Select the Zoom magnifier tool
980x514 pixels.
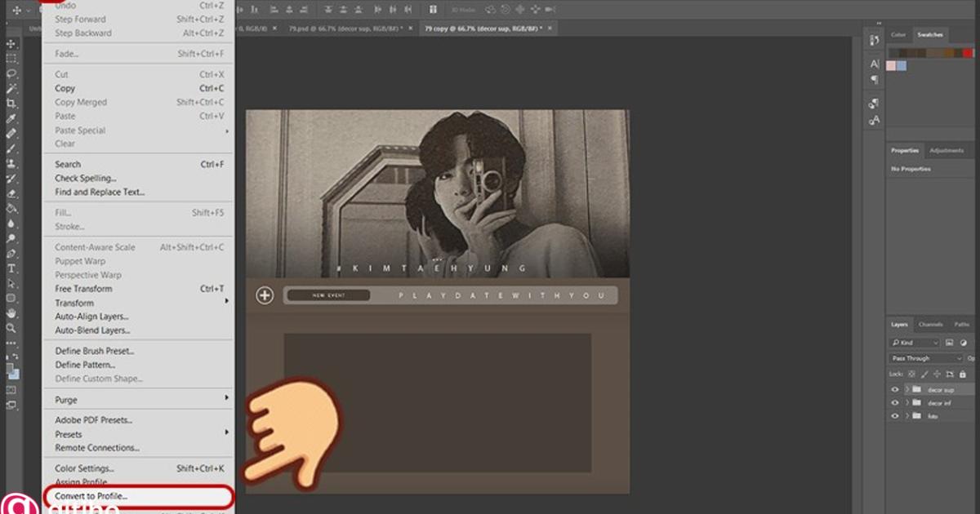click(x=11, y=328)
